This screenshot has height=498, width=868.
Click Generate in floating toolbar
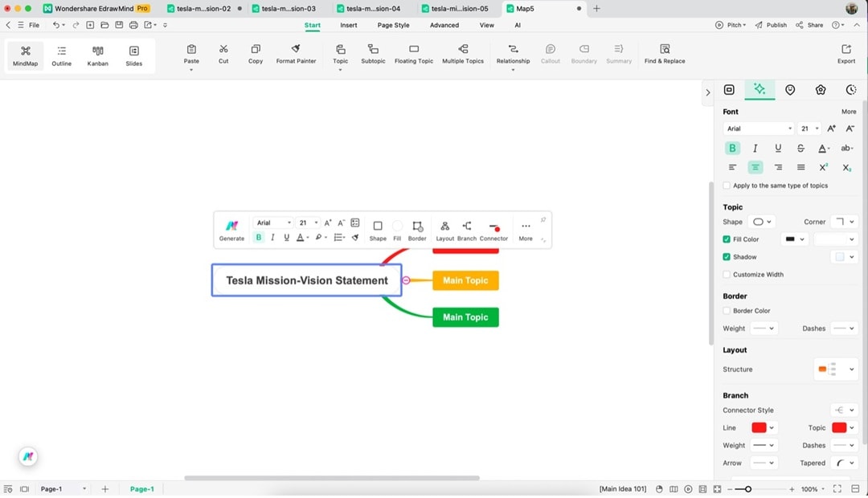coord(231,231)
